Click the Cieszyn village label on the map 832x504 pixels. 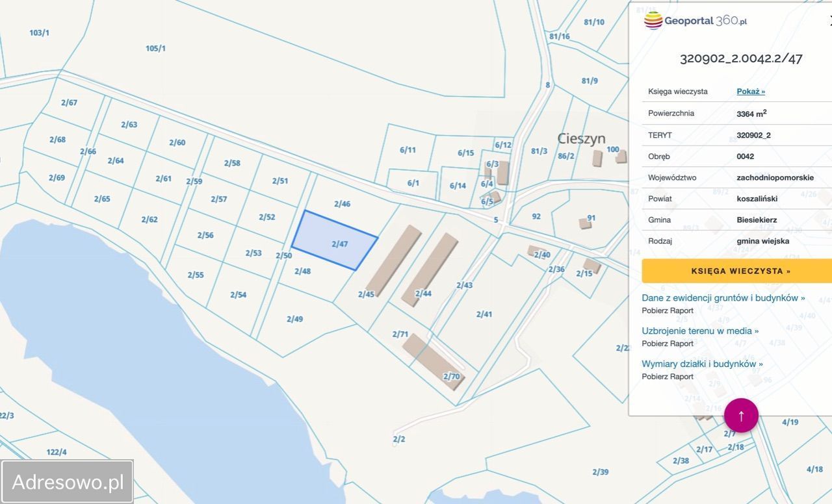click(x=581, y=138)
